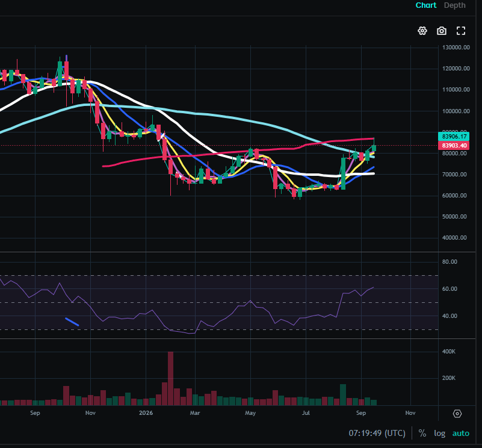Click the 60.00 RSI axis label

(x=450, y=289)
